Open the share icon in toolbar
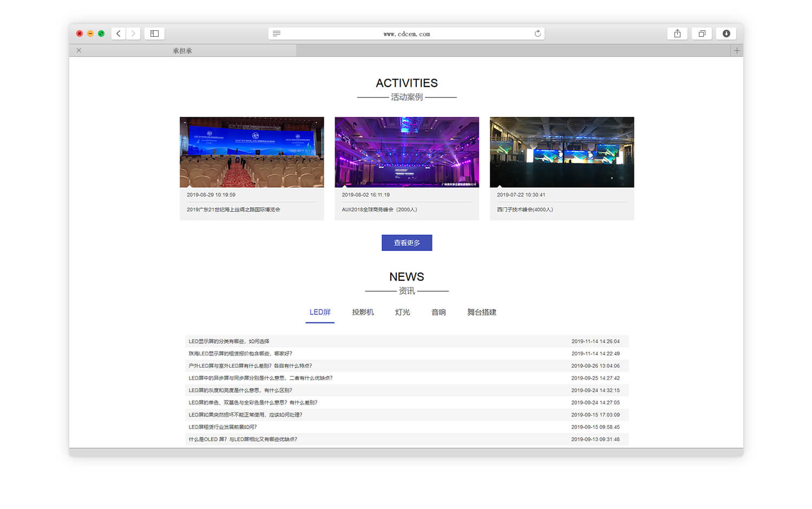Screen dimensions: 812x509 point(677,34)
